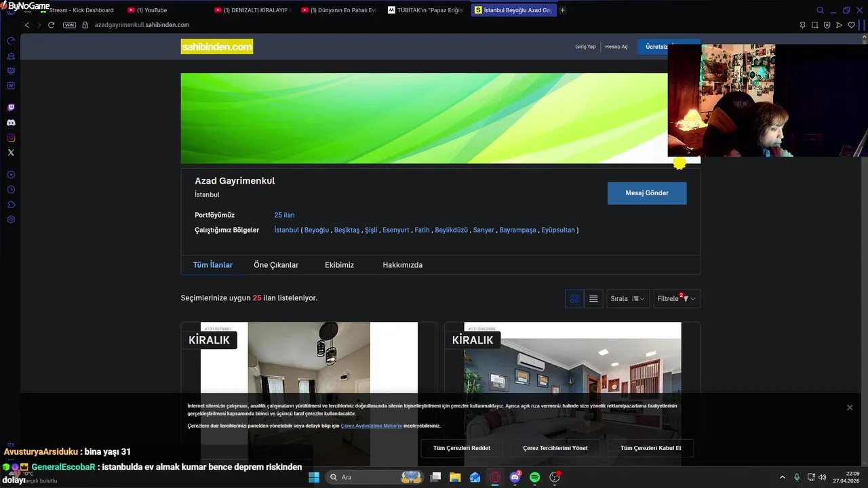Click the Mesaj Gönder button
This screenshot has width=868, height=488.
tap(647, 193)
